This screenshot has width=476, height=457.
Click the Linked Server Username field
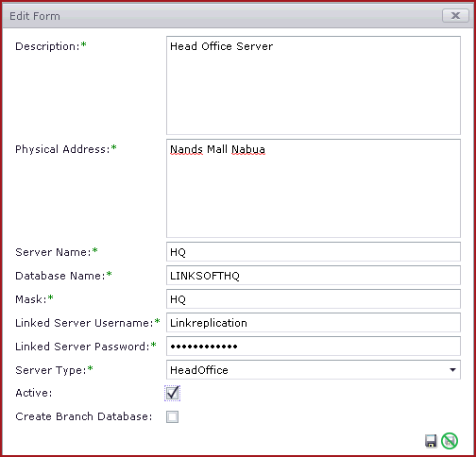tap(314, 323)
